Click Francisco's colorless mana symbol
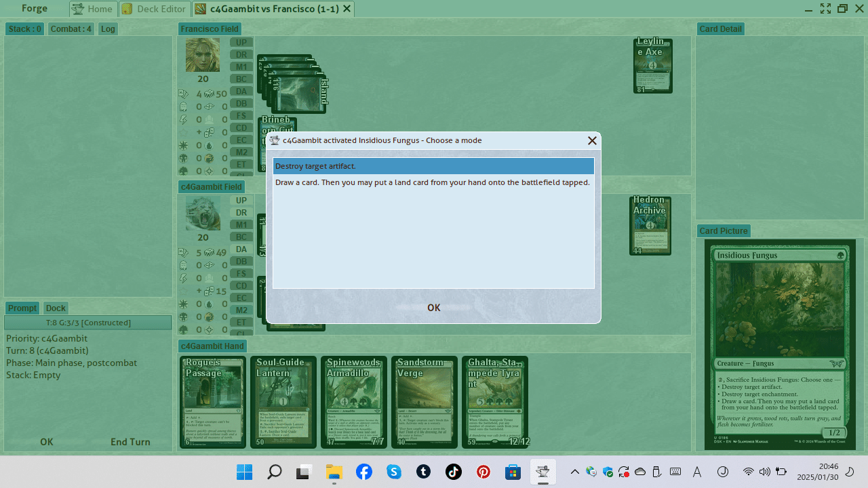 pyautogui.click(x=209, y=171)
